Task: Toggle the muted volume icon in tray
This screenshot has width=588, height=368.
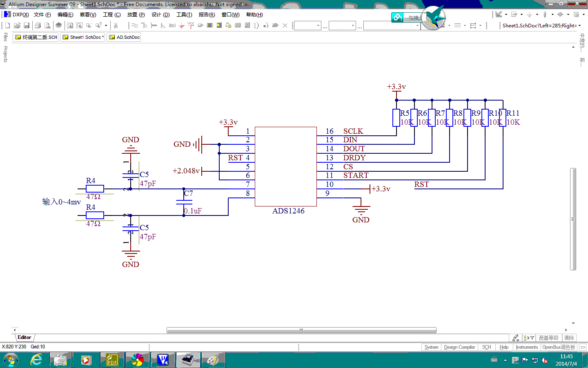Action: point(545,360)
